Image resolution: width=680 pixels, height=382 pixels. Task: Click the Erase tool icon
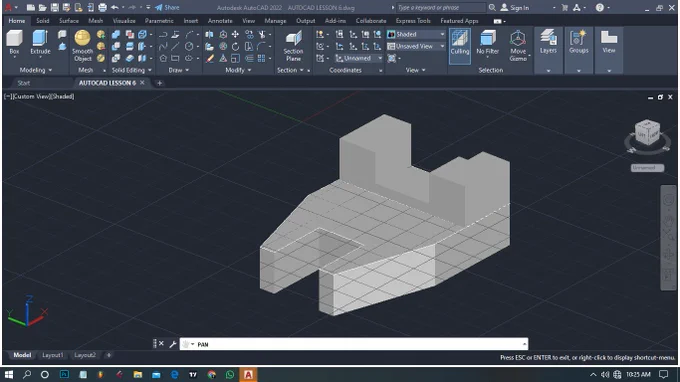point(209,58)
